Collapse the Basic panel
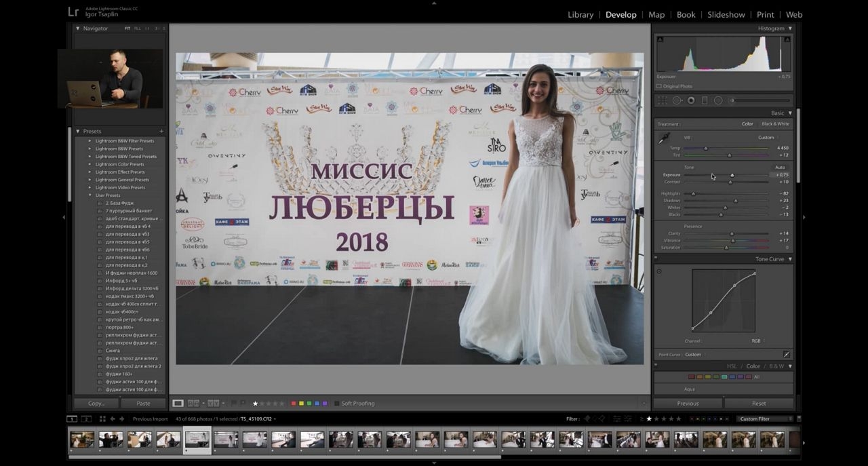 coord(790,113)
